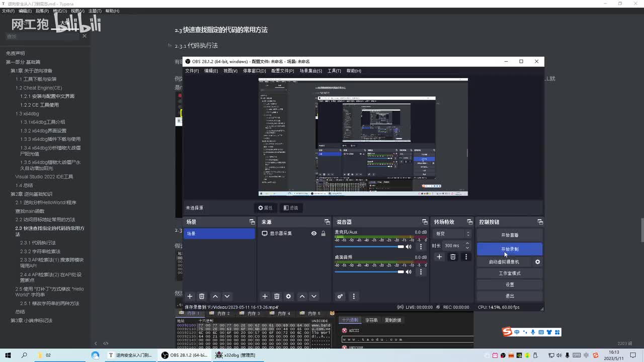Adjust 桌面音频 volume slider

pos(369,272)
